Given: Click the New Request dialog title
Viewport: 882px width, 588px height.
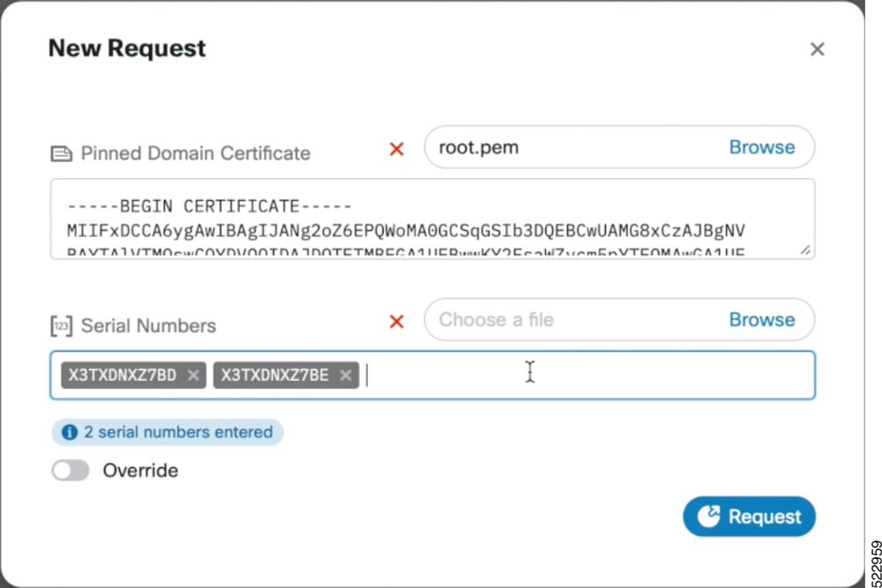Looking at the screenshot, I should (x=127, y=48).
